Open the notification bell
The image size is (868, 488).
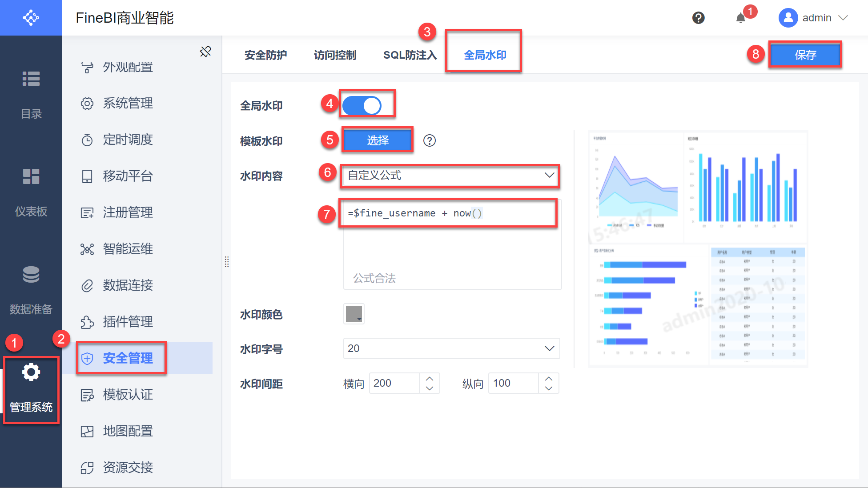pyautogui.click(x=740, y=18)
